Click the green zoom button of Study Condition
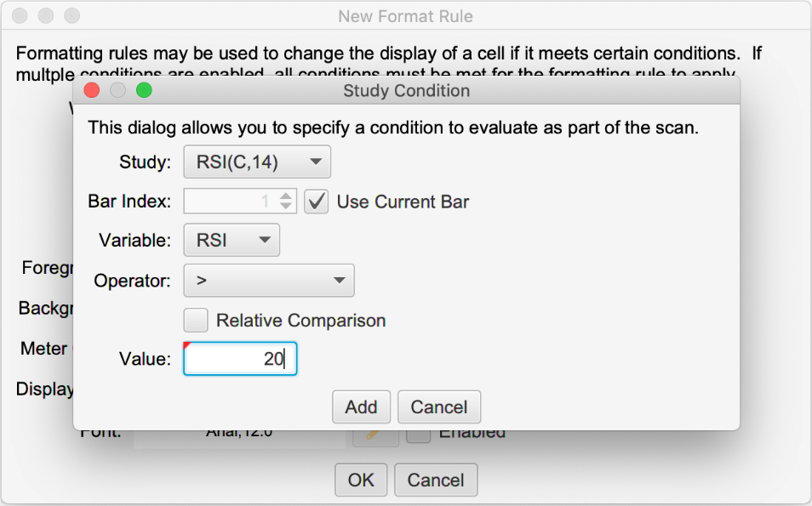Viewport: 812px width, 506px height. tap(144, 90)
